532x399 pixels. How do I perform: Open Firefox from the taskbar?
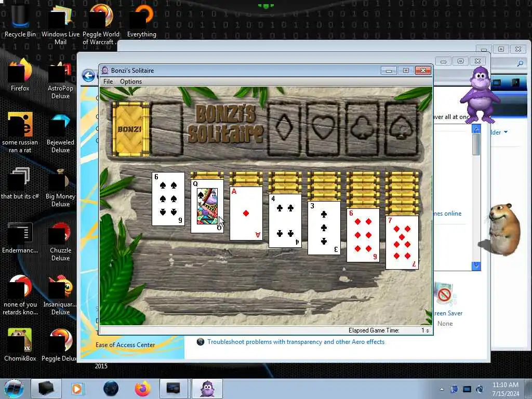pos(143,389)
